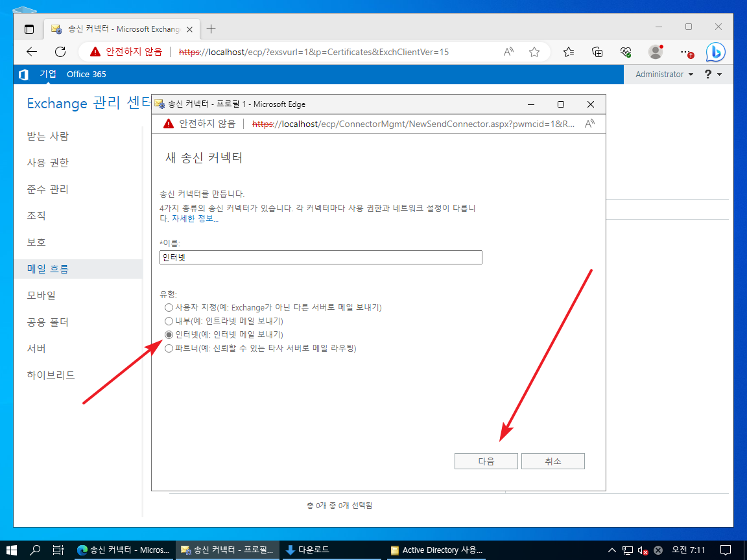Viewport: 747px width, 560px height.
Task: Open 사용 권한 in the sidebar
Action: click(x=47, y=163)
